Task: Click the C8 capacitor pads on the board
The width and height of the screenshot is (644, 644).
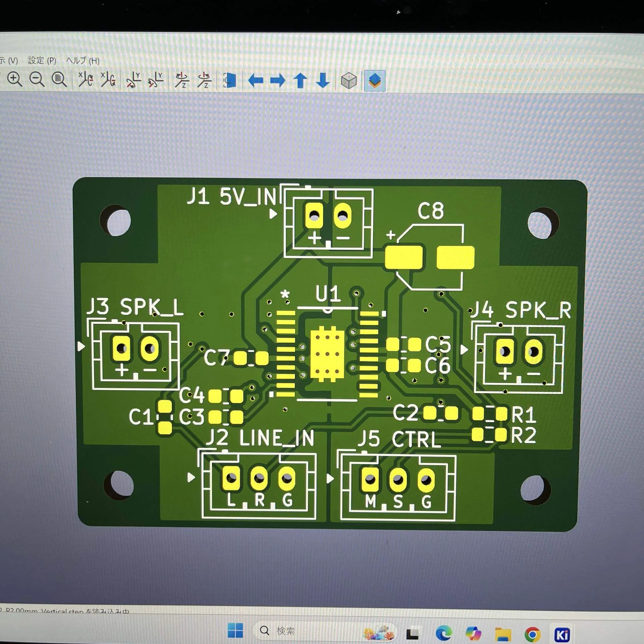Action: tap(430, 257)
